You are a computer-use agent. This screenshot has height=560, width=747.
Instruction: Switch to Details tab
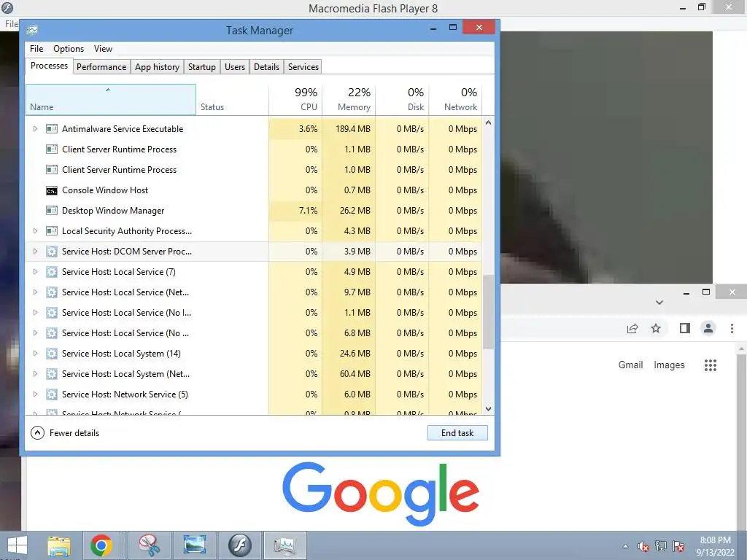266,66
